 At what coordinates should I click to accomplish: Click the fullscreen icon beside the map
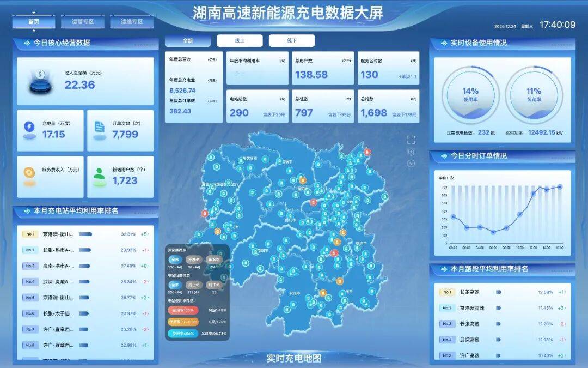[x=411, y=140]
